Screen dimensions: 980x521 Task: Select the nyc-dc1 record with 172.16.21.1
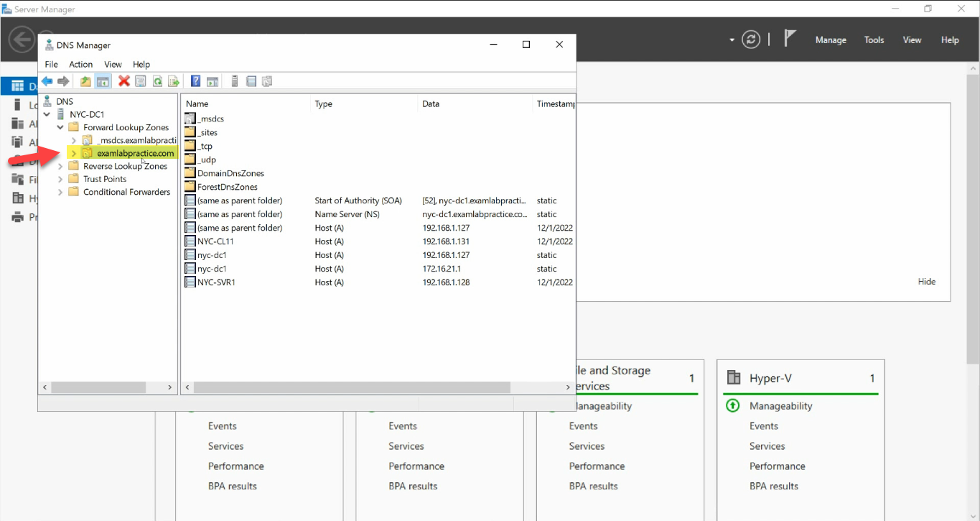point(378,269)
